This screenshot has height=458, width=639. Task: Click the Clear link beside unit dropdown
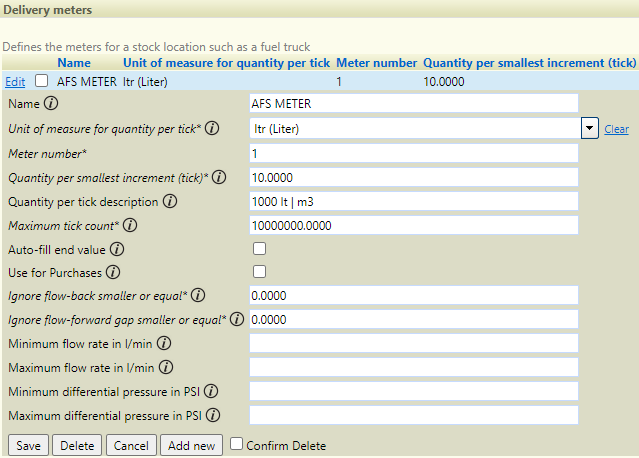(616, 129)
